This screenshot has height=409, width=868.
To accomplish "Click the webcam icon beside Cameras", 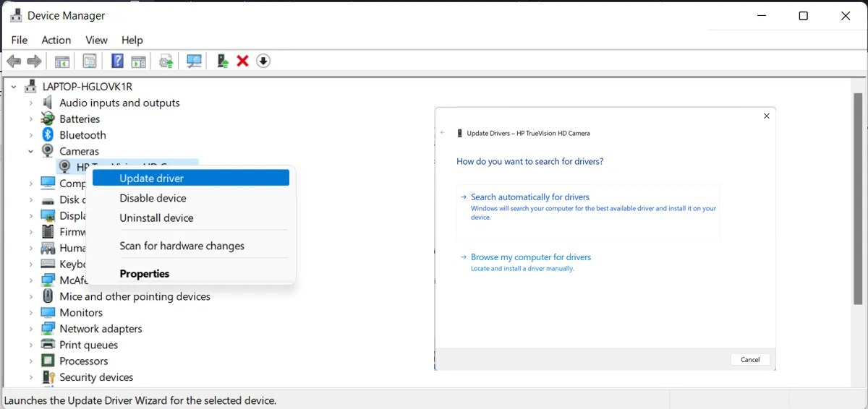I will pyautogui.click(x=48, y=151).
